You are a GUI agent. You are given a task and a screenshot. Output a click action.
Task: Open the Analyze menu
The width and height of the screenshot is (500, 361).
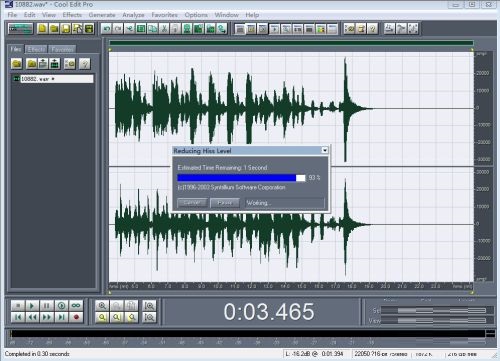(133, 15)
